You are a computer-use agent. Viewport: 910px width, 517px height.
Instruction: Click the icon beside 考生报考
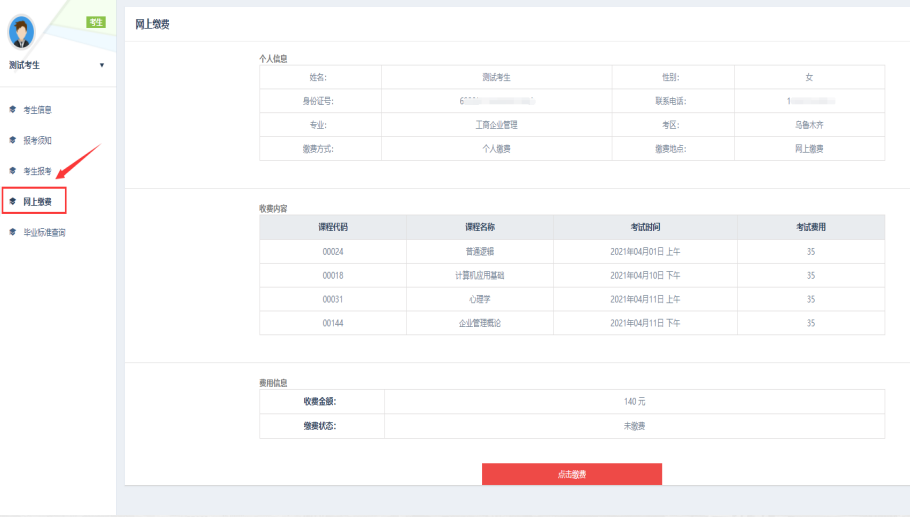pos(12,171)
